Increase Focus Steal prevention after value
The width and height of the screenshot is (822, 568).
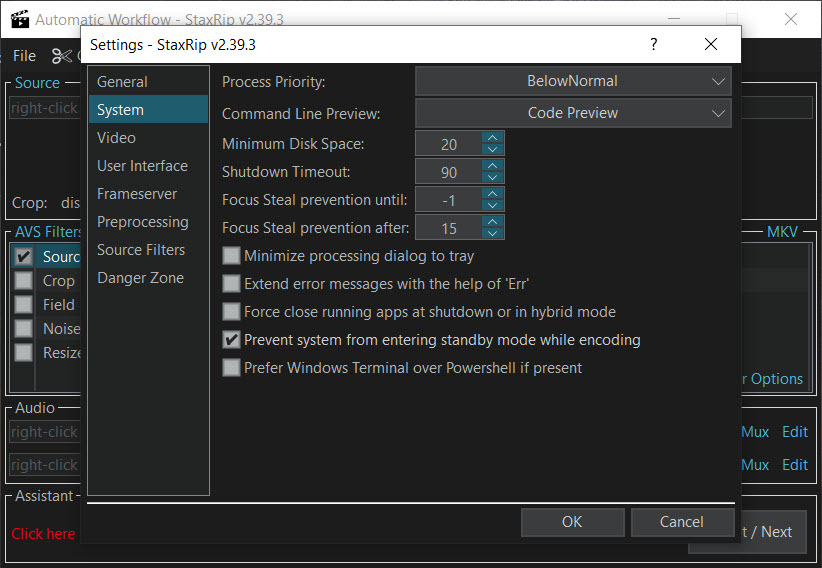492,221
